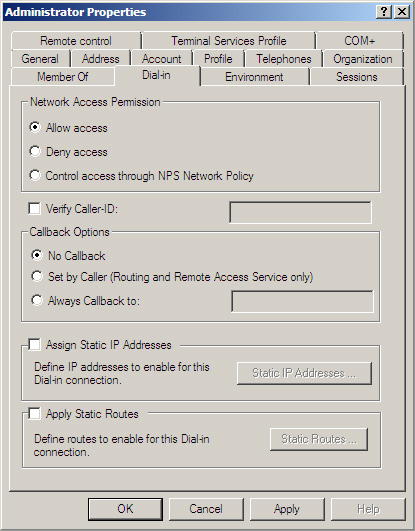Click the Verify Caller-ID text field
The height and width of the screenshot is (531, 415).
[300, 213]
